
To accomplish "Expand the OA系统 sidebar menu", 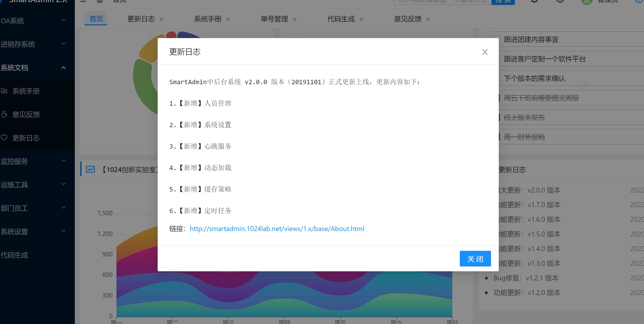I will (37, 20).
